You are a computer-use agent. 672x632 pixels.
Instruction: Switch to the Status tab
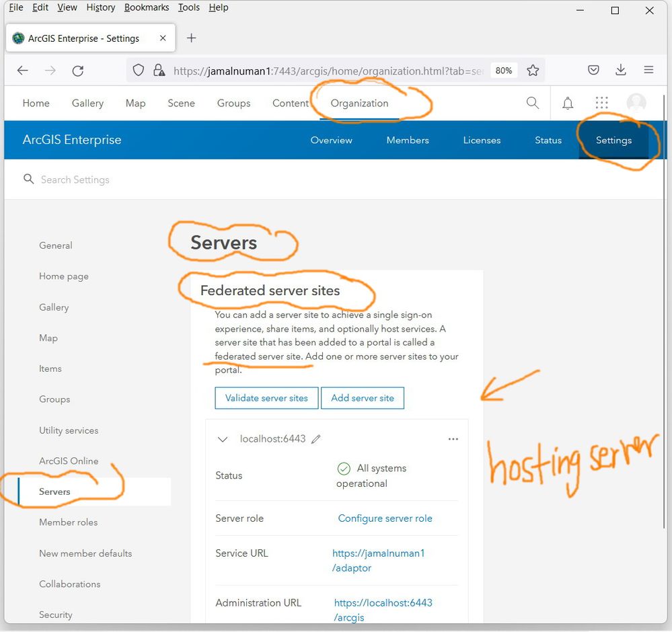click(548, 140)
